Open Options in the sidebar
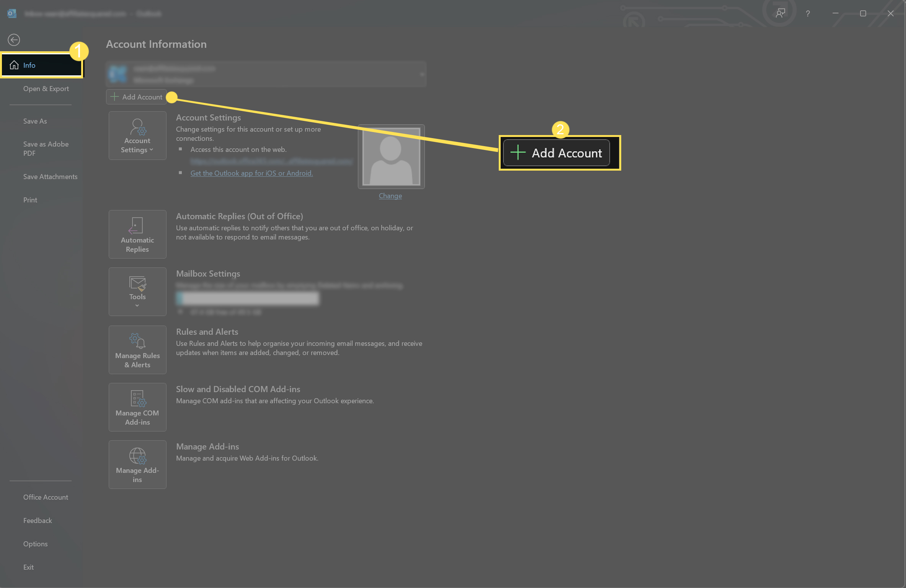Viewport: 906px width, 588px height. click(x=35, y=544)
